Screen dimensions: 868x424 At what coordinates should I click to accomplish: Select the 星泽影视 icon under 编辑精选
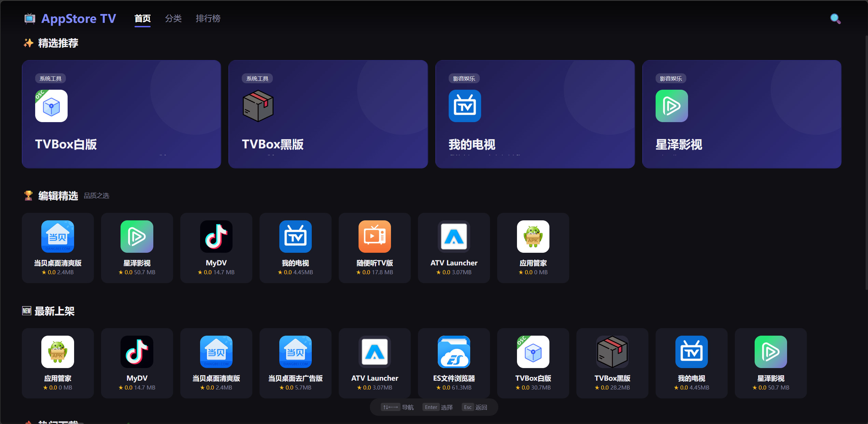click(x=137, y=236)
